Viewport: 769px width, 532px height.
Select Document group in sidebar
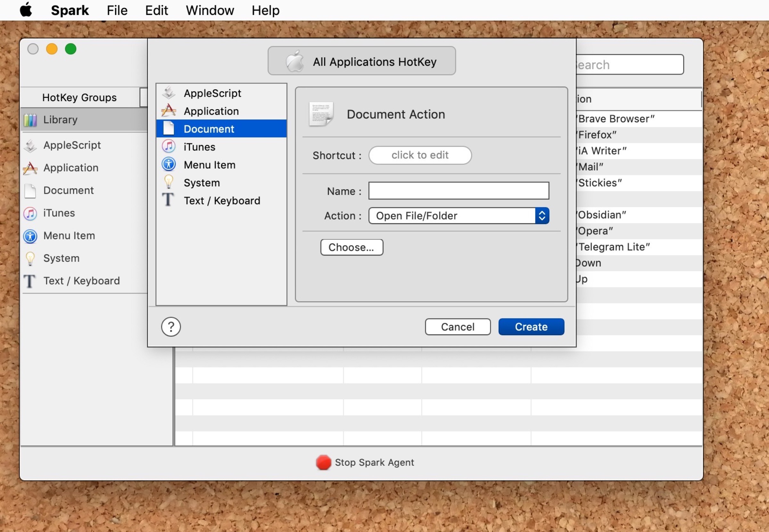coord(68,190)
